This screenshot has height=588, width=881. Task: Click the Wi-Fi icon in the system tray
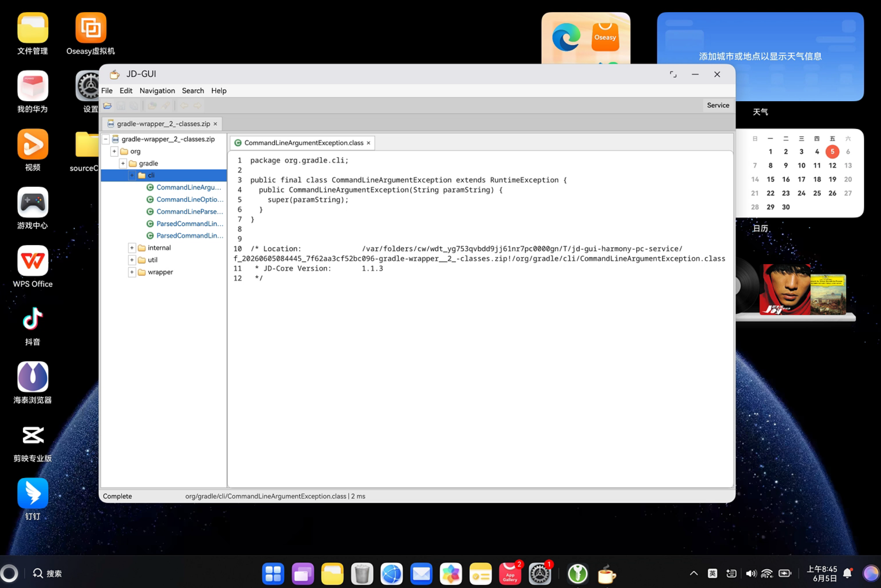(x=767, y=574)
